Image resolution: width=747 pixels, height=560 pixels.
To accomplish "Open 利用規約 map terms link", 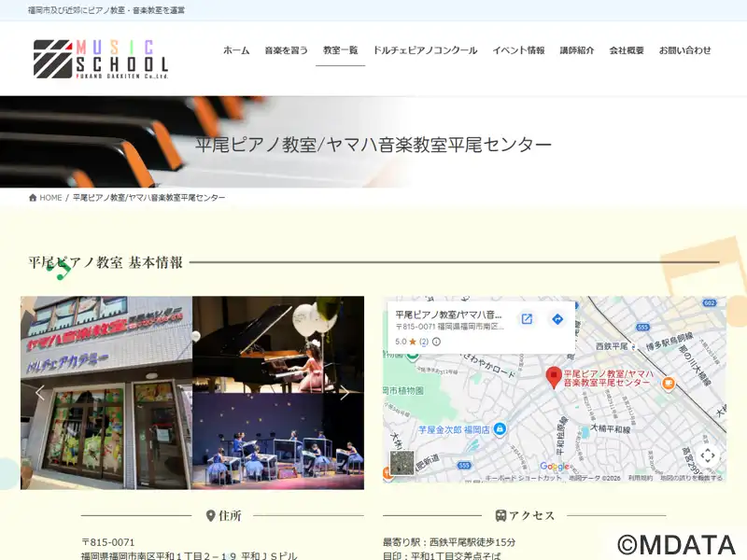I will coord(641,478).
